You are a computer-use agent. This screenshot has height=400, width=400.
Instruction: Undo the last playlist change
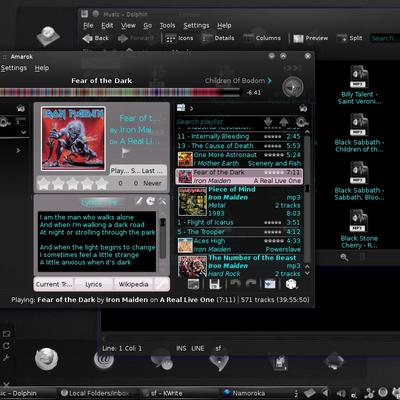pyautogui.click(x=235, y=284)
